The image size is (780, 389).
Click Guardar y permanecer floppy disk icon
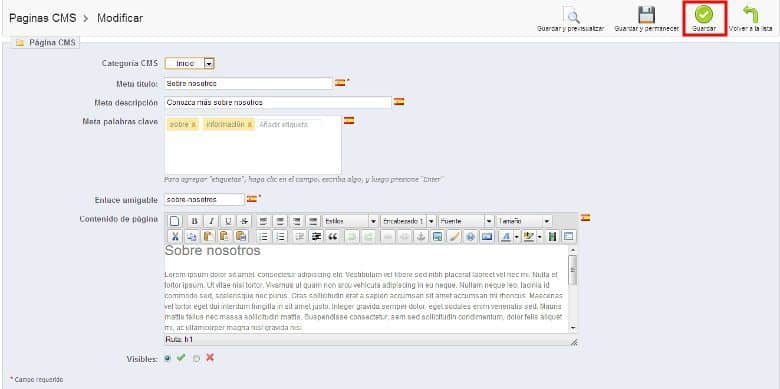[x=646, y=14]
